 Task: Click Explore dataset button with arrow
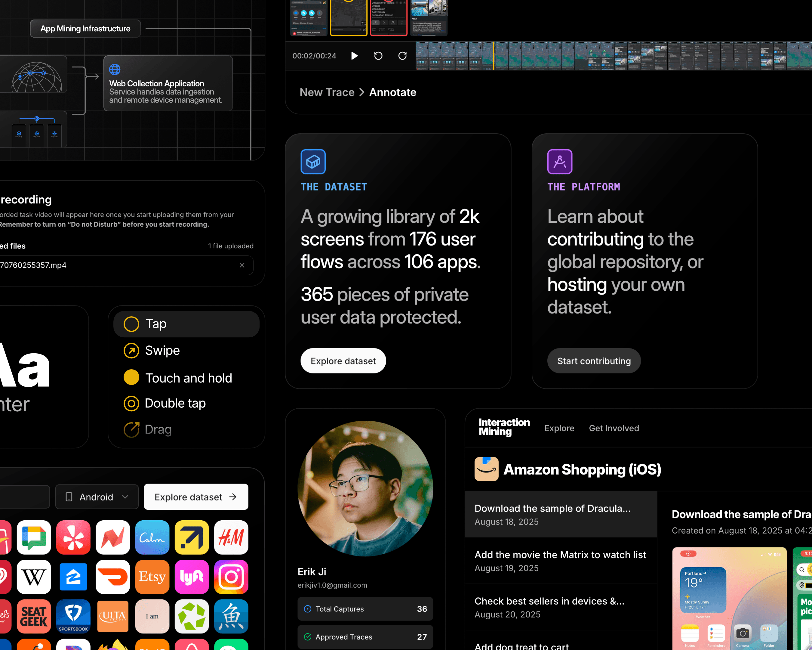[196, 497]
